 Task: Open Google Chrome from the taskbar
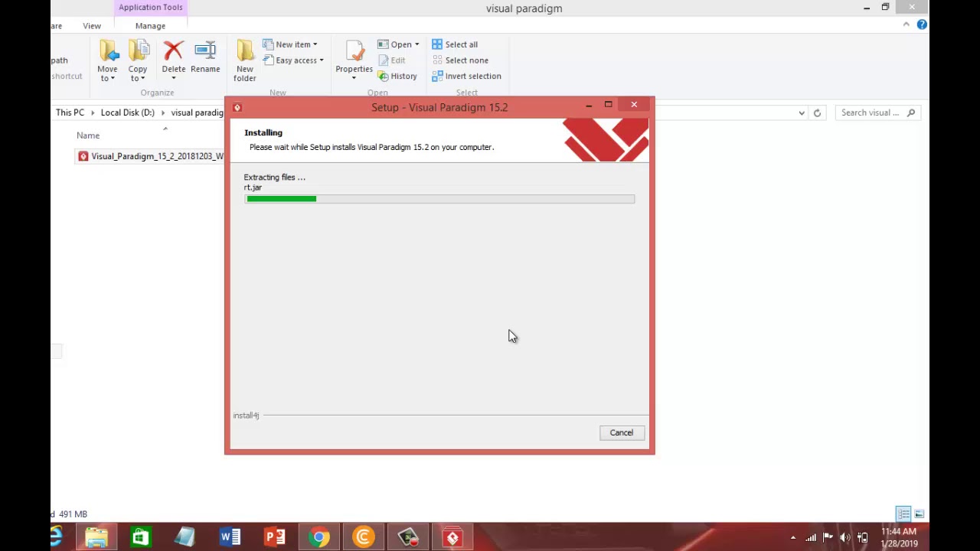point(319,537)
